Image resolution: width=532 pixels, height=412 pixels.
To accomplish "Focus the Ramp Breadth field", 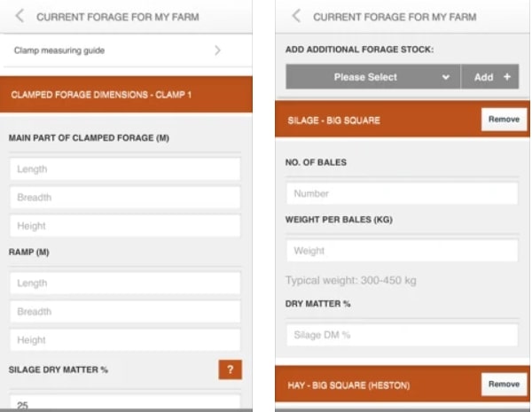I will [x=125, y=311].
